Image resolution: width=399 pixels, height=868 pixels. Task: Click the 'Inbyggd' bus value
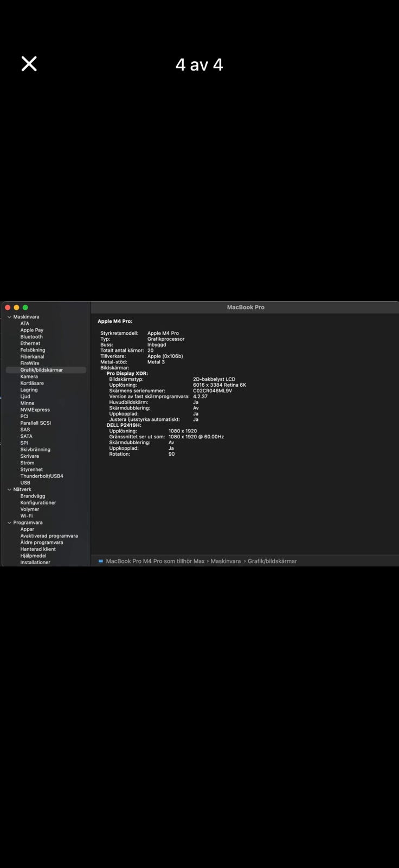coord(157,344)
